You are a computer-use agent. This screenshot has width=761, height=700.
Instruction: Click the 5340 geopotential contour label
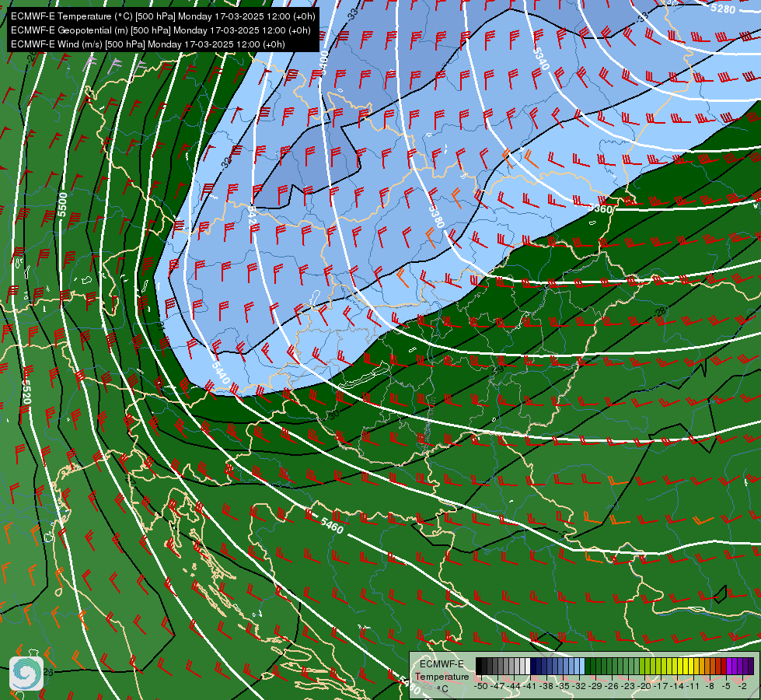(541, 59)
